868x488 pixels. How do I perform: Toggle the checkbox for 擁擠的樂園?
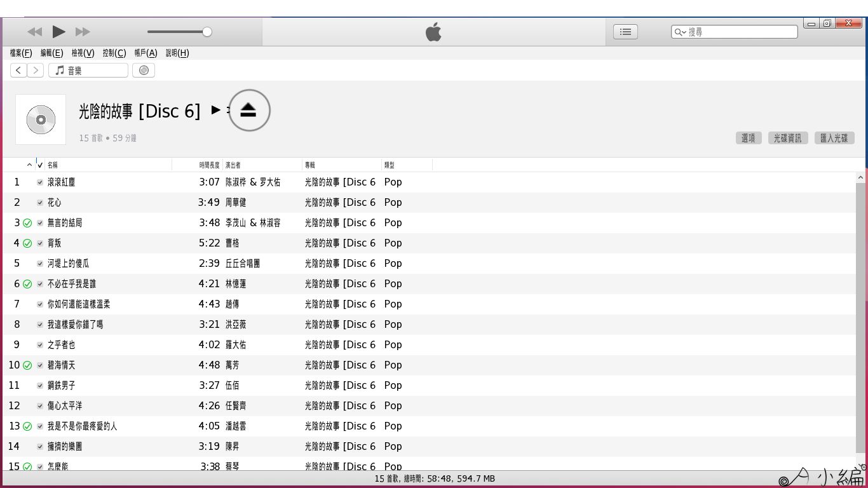pyautogui.click(x=40, y=447)
